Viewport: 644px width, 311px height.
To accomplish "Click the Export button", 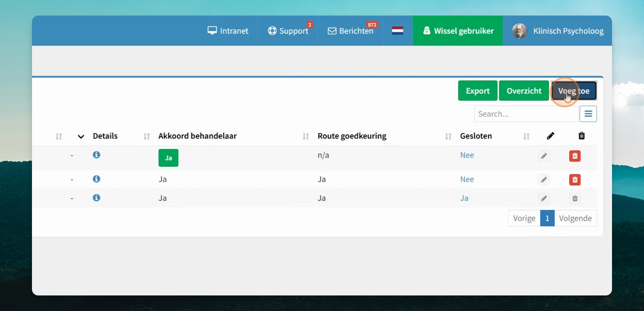I will [x=478, y=91].
